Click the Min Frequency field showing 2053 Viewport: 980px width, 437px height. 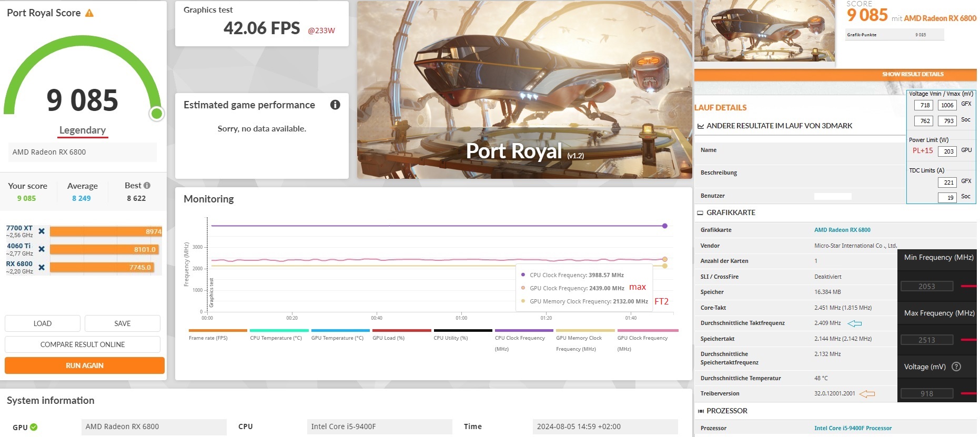[x=927, y=286]
